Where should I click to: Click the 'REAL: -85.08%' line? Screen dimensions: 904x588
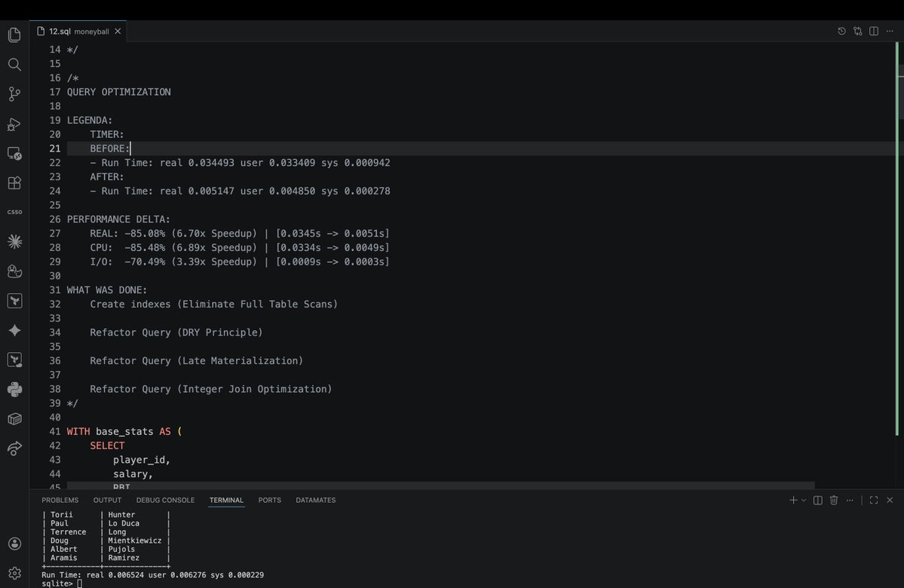pos(240,233)
